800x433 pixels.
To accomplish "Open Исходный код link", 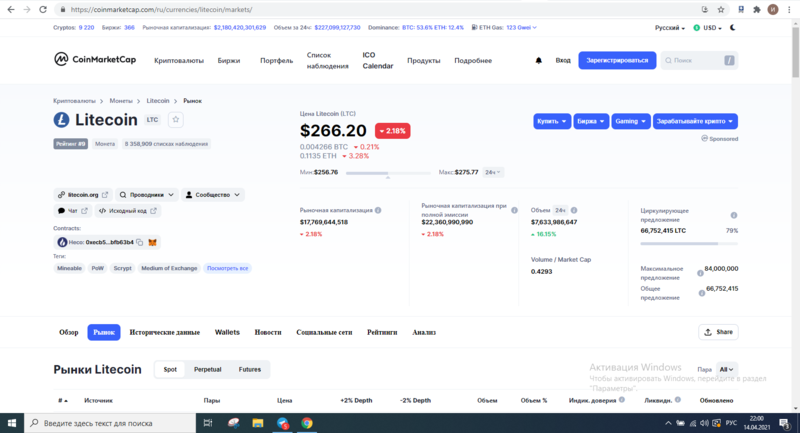I will (x=128, y=211).
